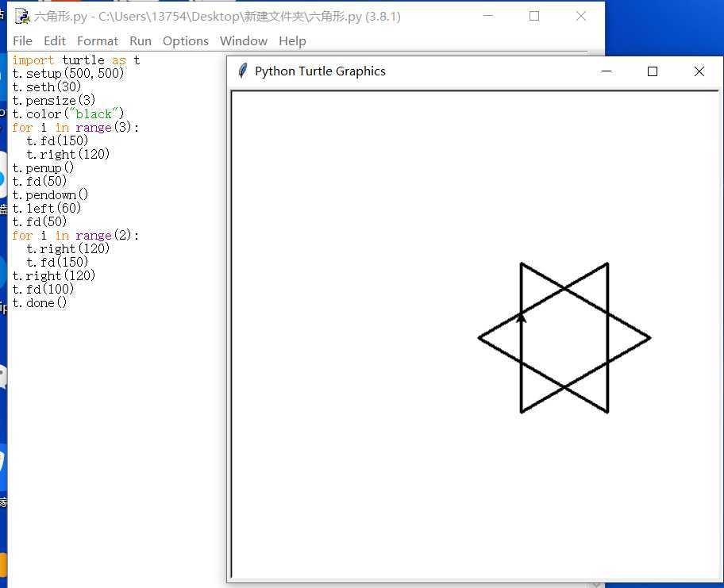Viewport: 724px width, 588px height.
Task: Click the line 't.pendown()'
Action: (50, 194)
